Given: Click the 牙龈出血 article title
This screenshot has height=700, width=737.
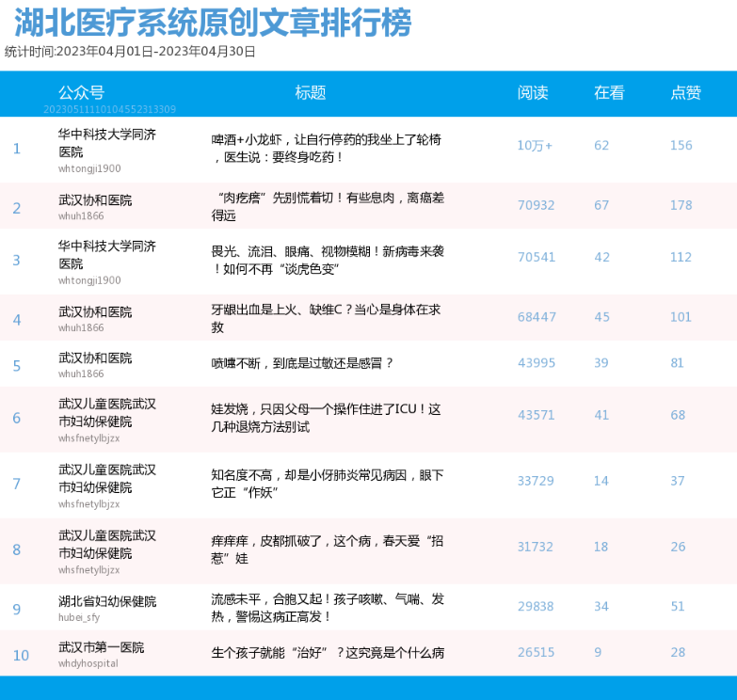Looking at the screenshot, I should 326,317.
